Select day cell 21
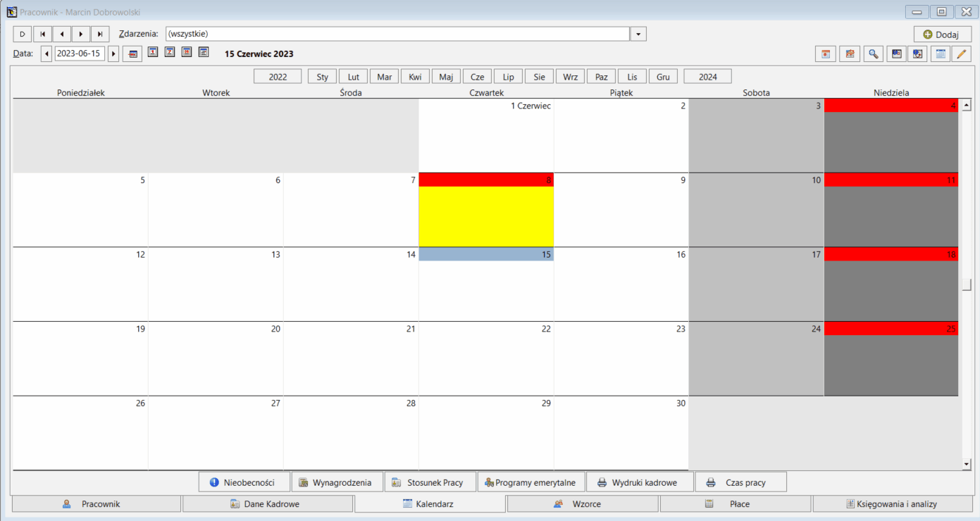Screen dimensions: 980x521 coord(351,358)
